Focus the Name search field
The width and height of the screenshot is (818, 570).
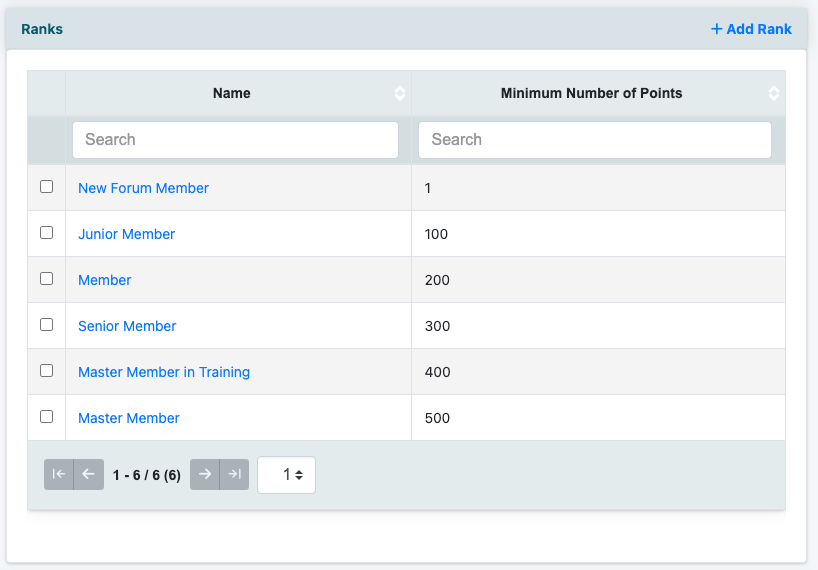tap(235, 140)
